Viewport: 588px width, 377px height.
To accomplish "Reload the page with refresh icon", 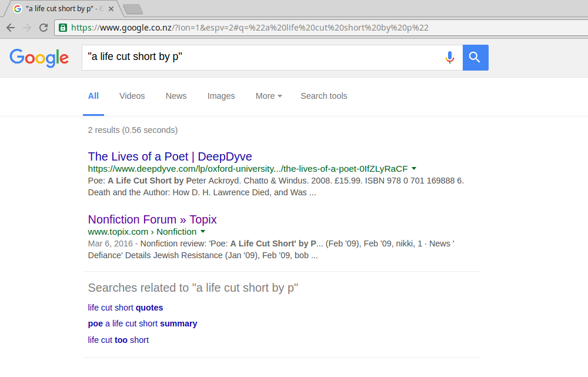I will pyautogui.click(x=44, y=28).
